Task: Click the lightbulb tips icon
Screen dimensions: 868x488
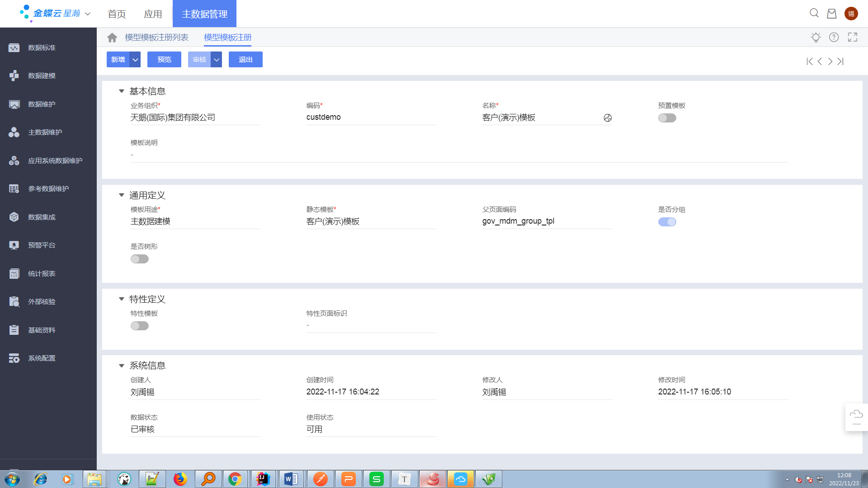Action: pyautogui.click(x=816, y=38)
